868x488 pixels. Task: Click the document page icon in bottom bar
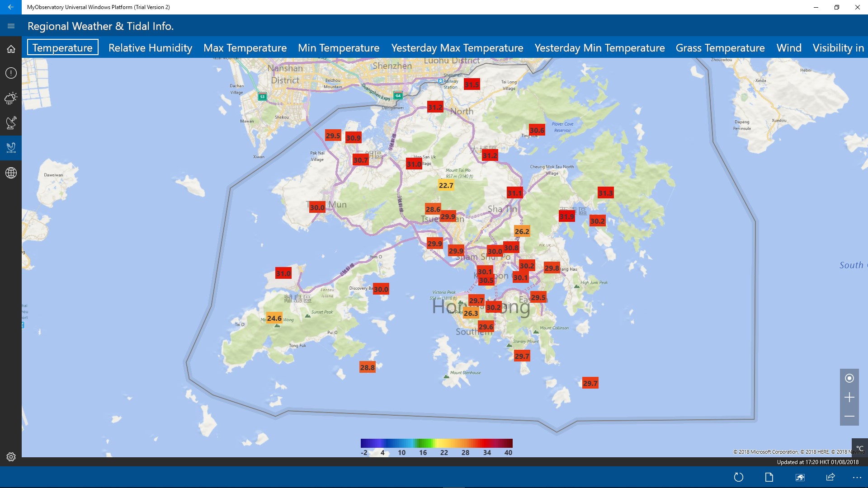(x=769, y=477)
